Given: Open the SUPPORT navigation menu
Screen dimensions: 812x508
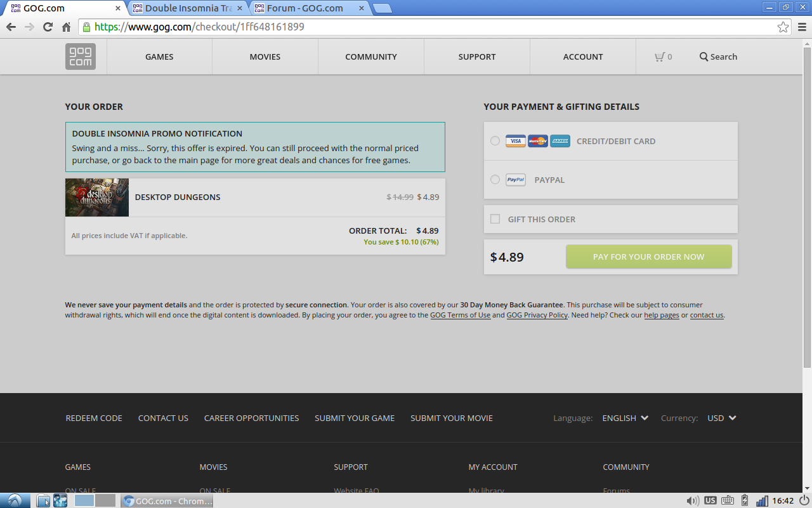Looking at the screenshot, I should [477, 57].
